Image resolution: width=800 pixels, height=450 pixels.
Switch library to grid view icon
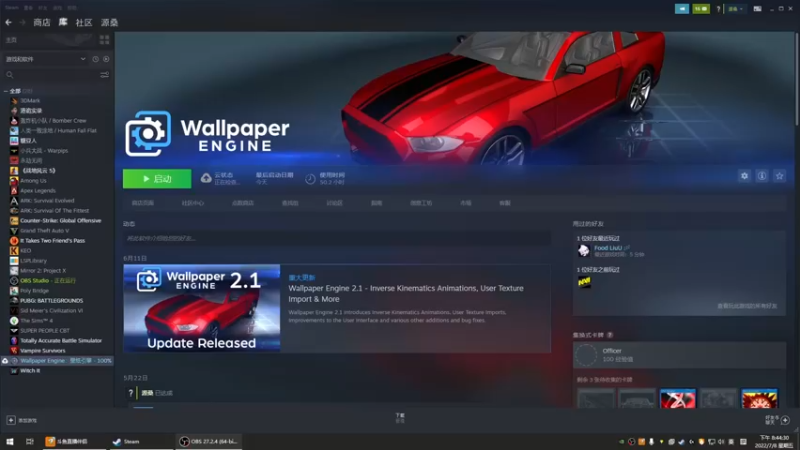click(x=105, y=40)
